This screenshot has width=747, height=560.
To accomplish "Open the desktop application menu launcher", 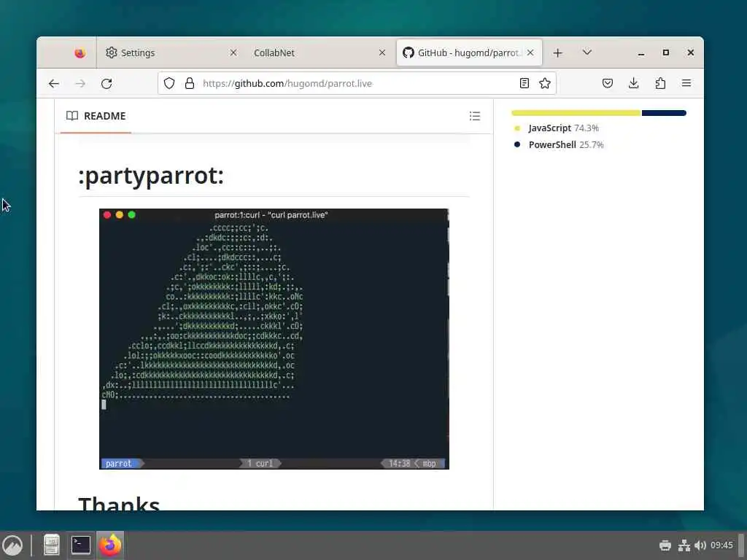I will [x=12, y=545].
